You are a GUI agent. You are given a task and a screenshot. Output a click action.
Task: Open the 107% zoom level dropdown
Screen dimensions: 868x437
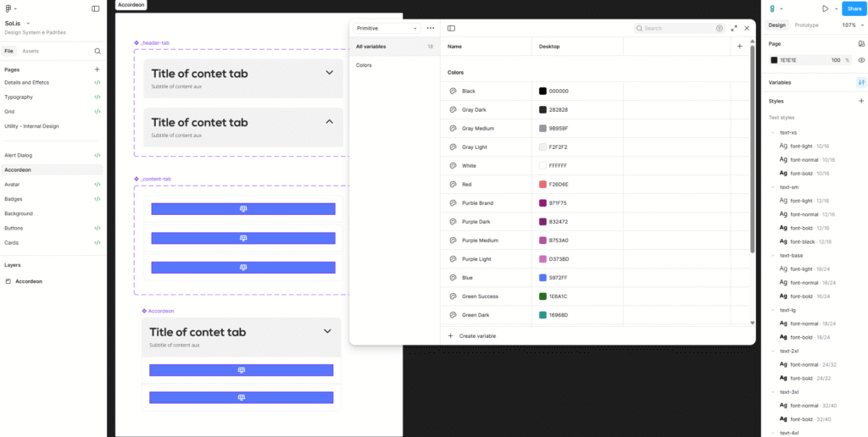click(x=849, y=25)
